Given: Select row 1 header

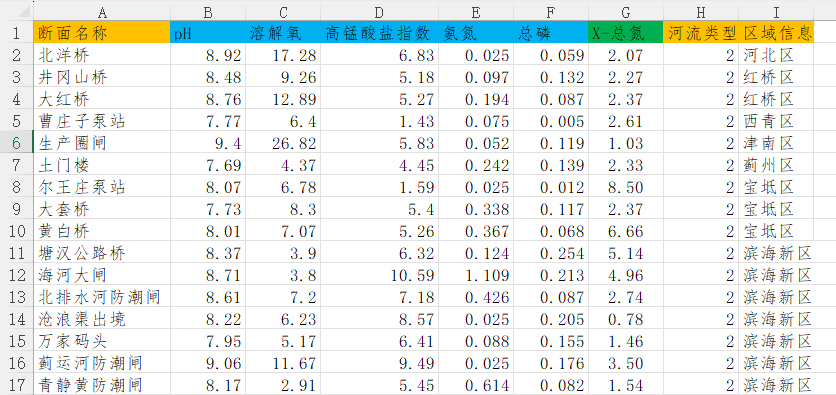Looking at the screenshot, I should (16, 33).
